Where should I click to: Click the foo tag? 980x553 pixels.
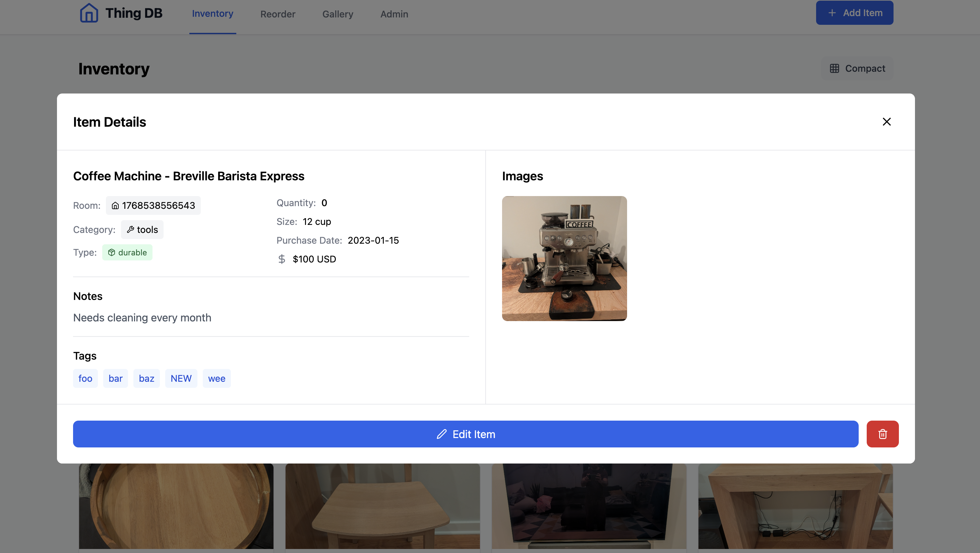coord(85,378)
